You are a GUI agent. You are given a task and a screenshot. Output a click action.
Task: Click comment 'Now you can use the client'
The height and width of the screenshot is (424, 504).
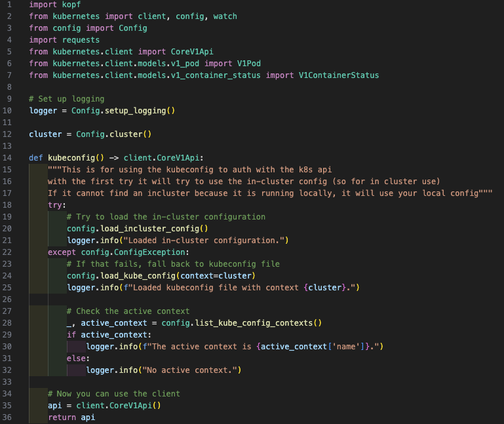pos(118,394)
